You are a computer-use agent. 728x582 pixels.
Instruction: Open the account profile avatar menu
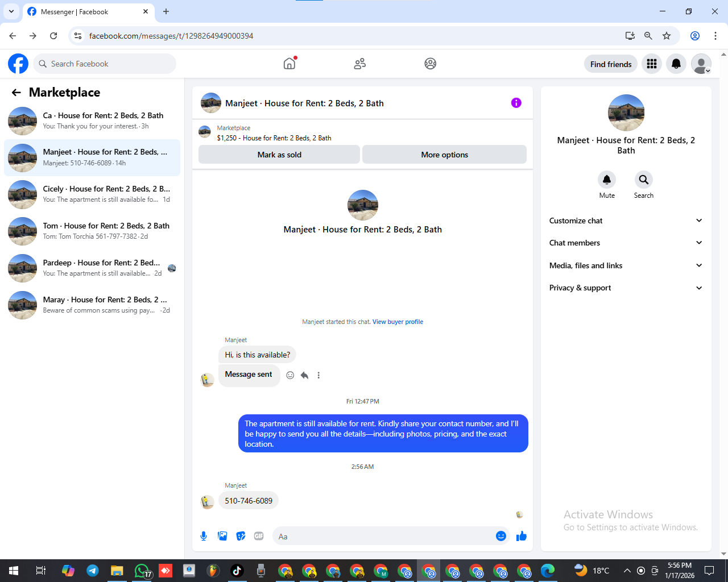(x=701, y=64)
